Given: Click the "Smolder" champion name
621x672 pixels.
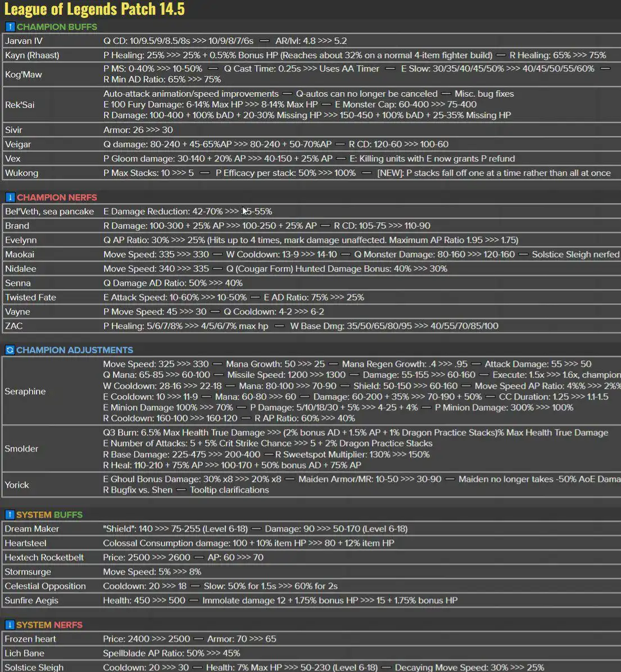Looking at the screenshot, I should 21,448.
